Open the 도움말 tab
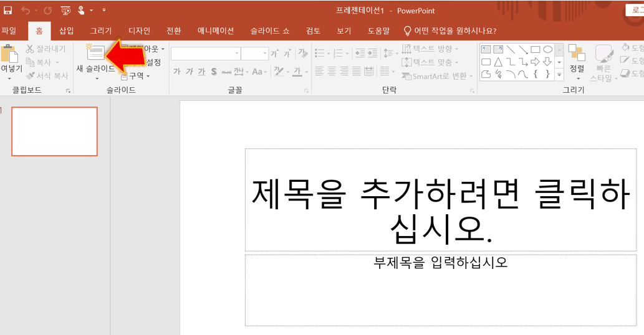The image size is (644, 335). click(x=378, y=31)
